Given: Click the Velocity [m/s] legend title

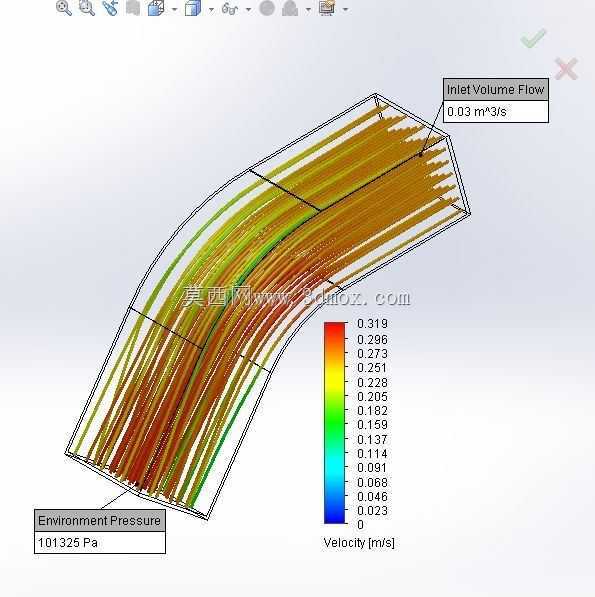Looking at the screenshot, I should tap(359, 543).
